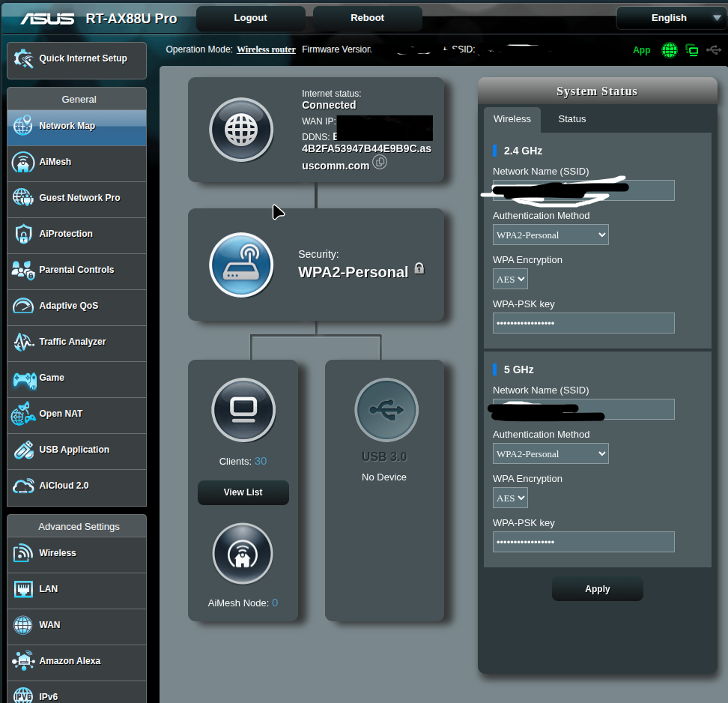Screen dimensions: 728x703
Task: Focus the 2.4 GHz Network Name field
Action: point(583,190)
